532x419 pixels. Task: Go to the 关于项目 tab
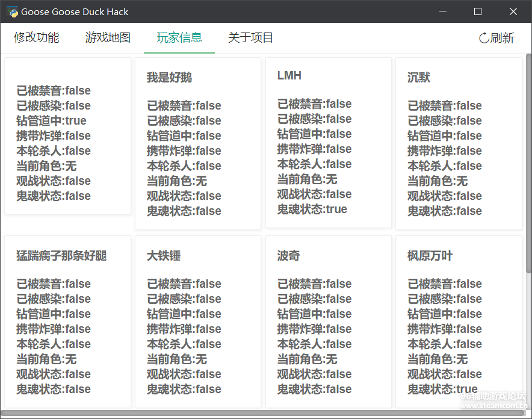250,38
